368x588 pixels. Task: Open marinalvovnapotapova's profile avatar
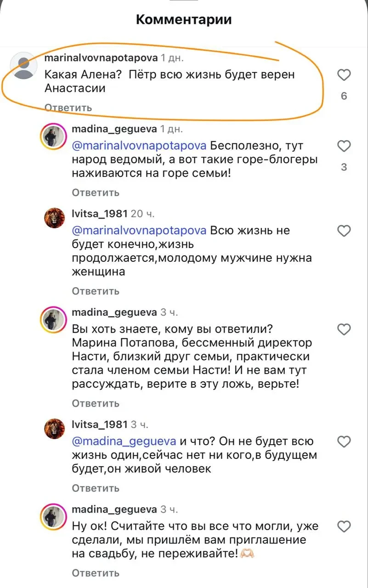tap(24, 67)
